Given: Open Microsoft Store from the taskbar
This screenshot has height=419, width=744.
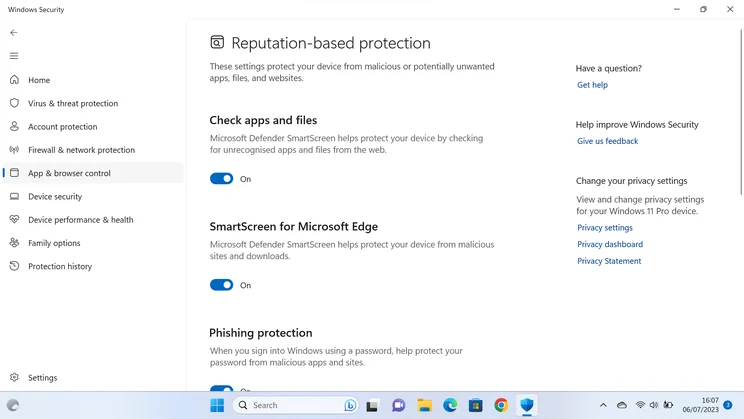Looking at the screenshot, I should pyautogui.click(x=475, y=406).
